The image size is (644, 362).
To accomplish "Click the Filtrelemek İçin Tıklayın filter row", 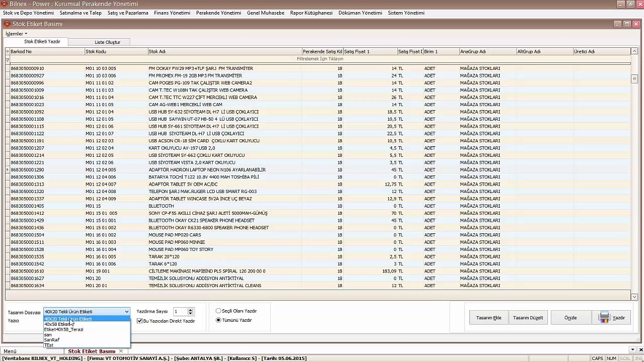I will [x=320, y=59].
